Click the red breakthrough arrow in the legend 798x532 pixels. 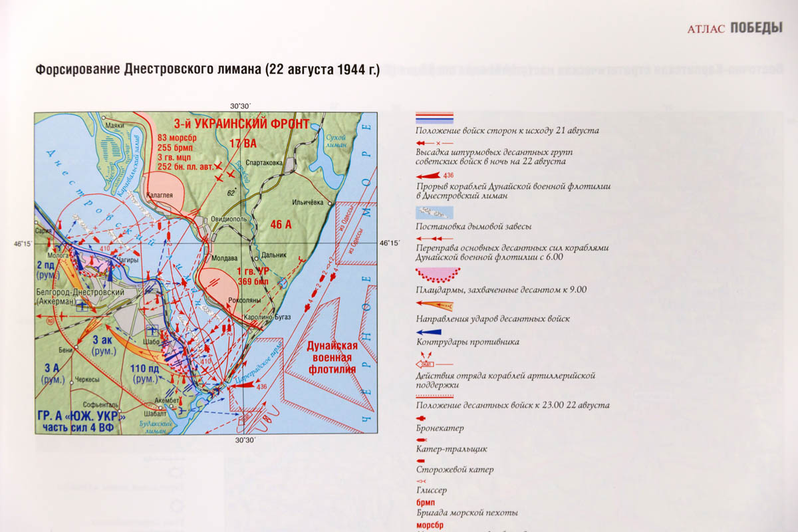point(434,176)
